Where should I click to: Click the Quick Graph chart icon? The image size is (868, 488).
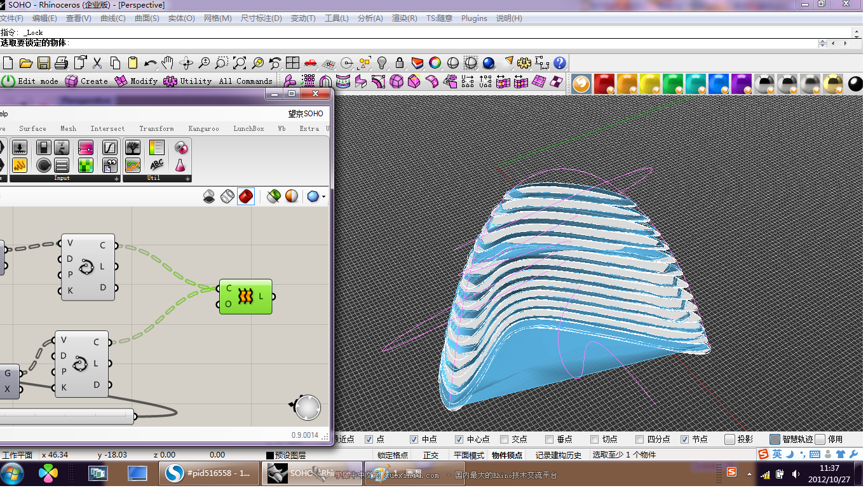point(133,165)
